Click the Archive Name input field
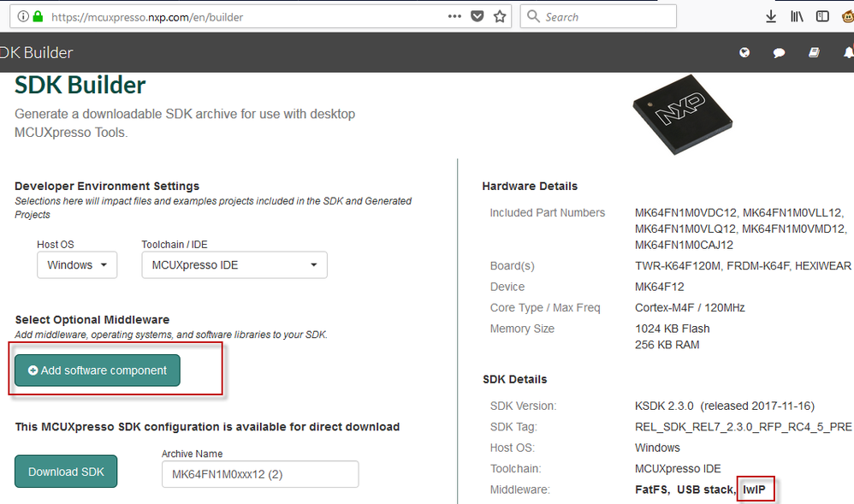Image resolution: width=854 pixels, height=504 pixels. click(260, 474)
